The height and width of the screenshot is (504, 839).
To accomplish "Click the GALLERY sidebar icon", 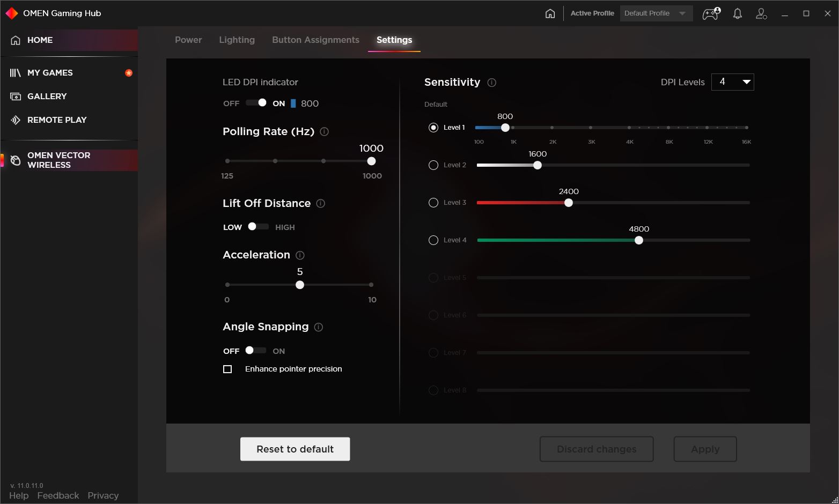I will (16, 97).
